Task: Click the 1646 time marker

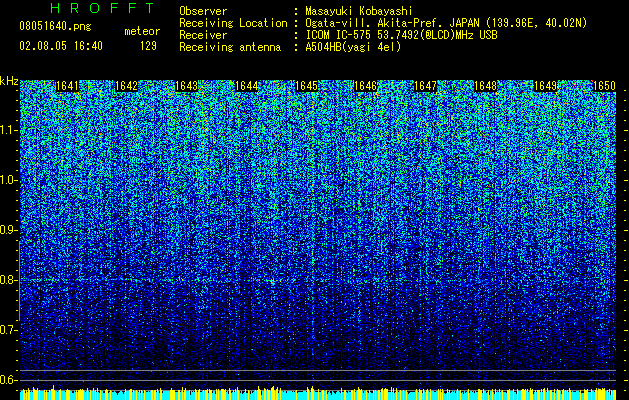Action: coord(366,86)
